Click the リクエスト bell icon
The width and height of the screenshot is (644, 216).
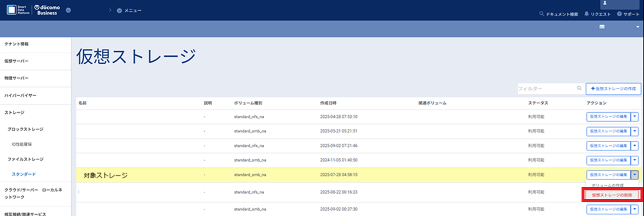tap(587, 14)
